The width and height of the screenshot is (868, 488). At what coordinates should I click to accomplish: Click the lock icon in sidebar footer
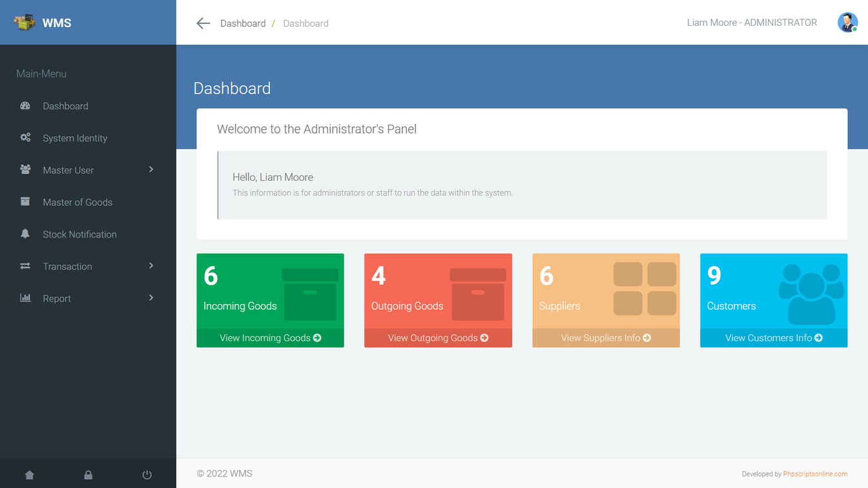click(88, 475)
